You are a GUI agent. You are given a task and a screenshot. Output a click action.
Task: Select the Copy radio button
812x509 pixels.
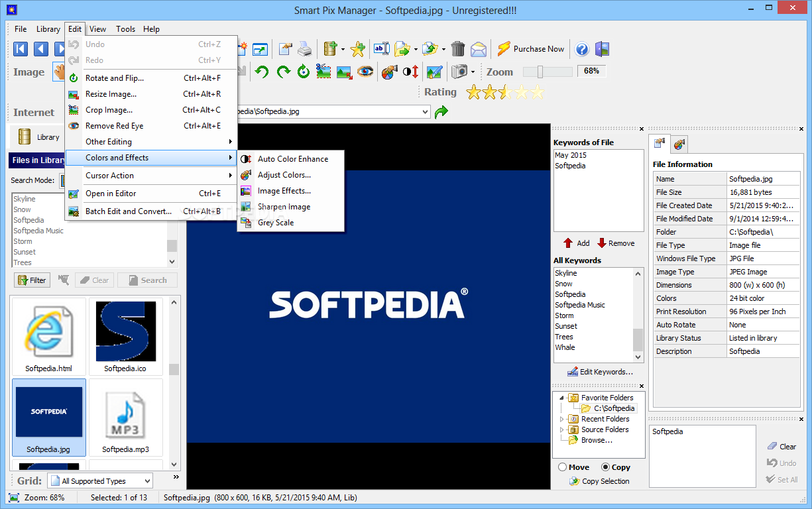[606, 467]
